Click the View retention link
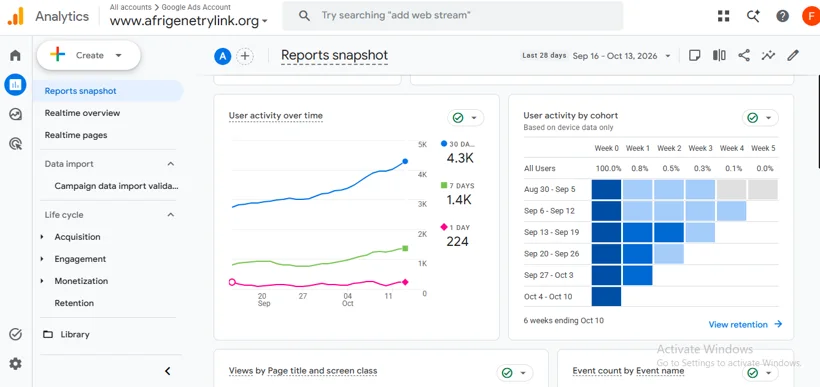 738,324
